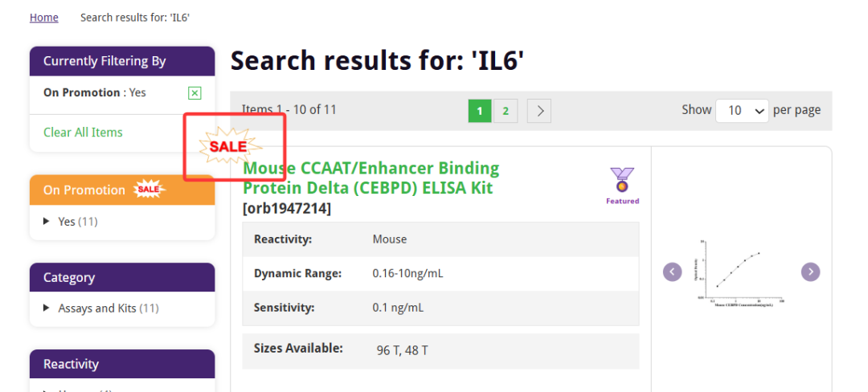Show the next product image
868x392 pixels.
tap(811, 272)
